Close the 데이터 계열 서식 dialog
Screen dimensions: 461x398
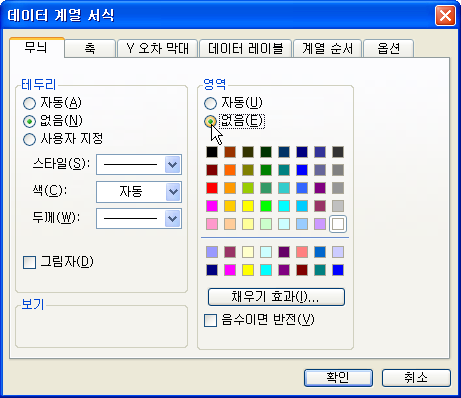coord(445,16)
